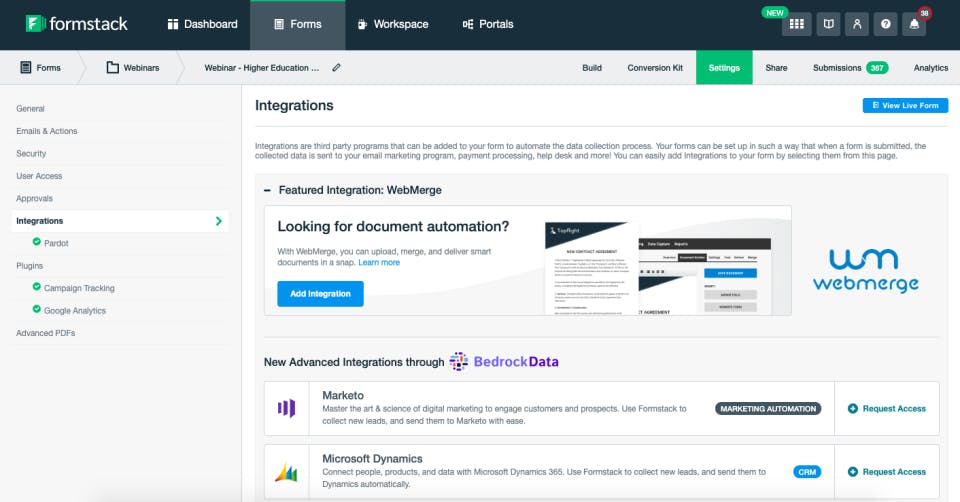Screen dimensions: 960x502
Task: Select the Webinar - Higher Education breadcrumb
Action: (261, 68)
